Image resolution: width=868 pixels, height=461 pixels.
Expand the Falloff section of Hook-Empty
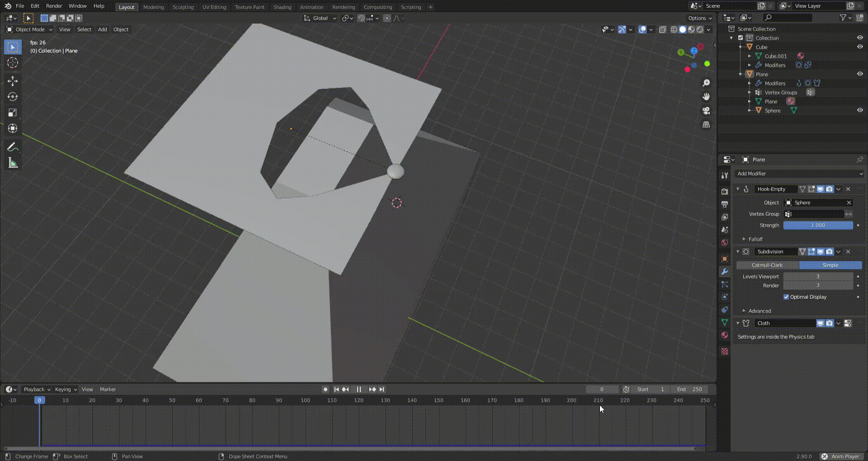pos(750,239)
